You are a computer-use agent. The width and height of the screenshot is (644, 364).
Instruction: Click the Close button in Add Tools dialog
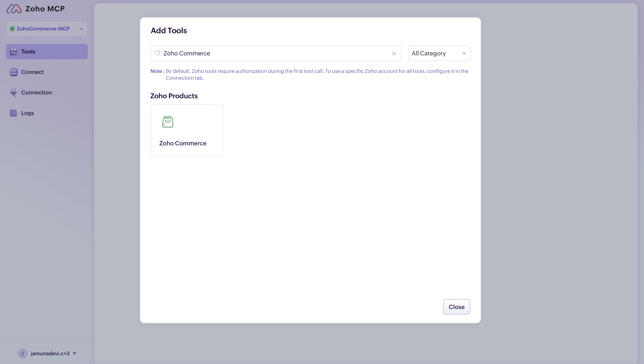pos(456,307)
